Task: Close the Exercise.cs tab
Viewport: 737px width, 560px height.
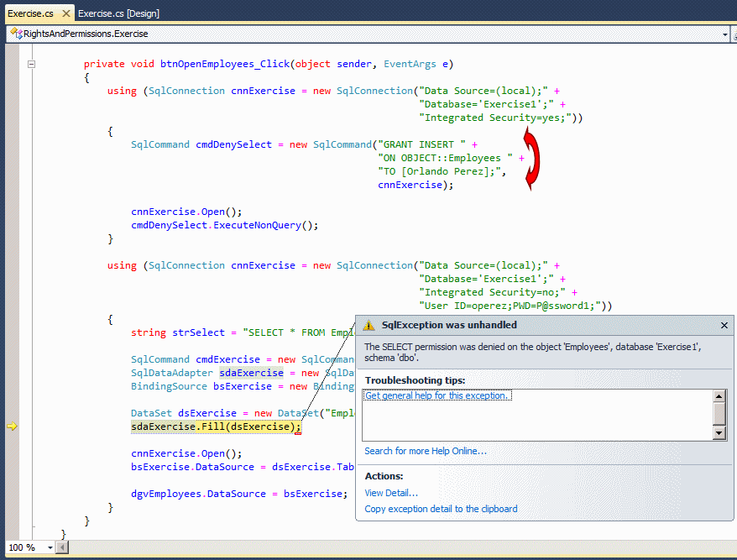Action: pos(66,13)
